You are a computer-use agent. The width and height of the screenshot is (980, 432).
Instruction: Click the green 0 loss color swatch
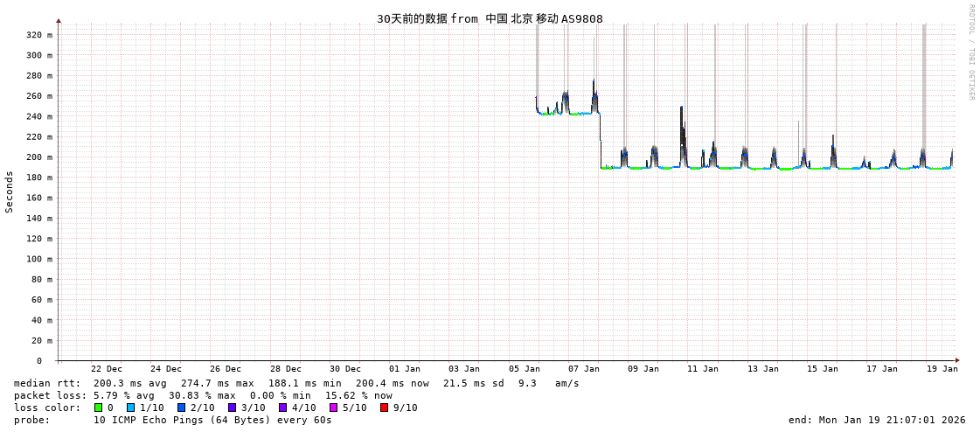pos(99,408)
